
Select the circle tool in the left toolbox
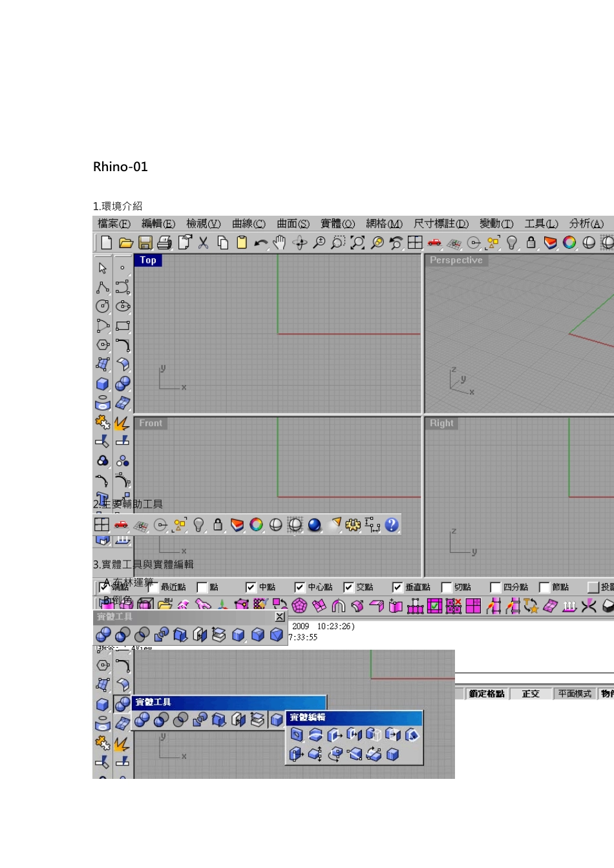coord(103,306)
